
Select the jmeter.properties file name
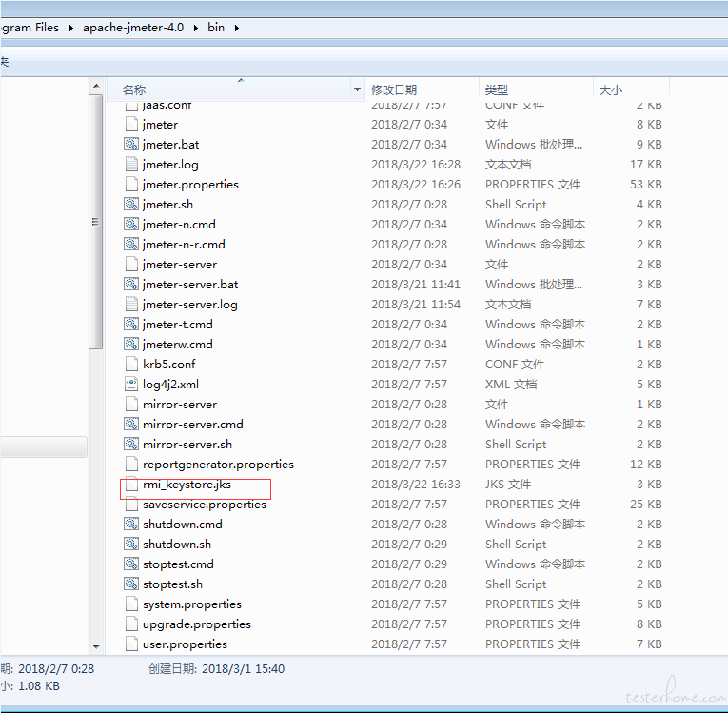(190, 185)
